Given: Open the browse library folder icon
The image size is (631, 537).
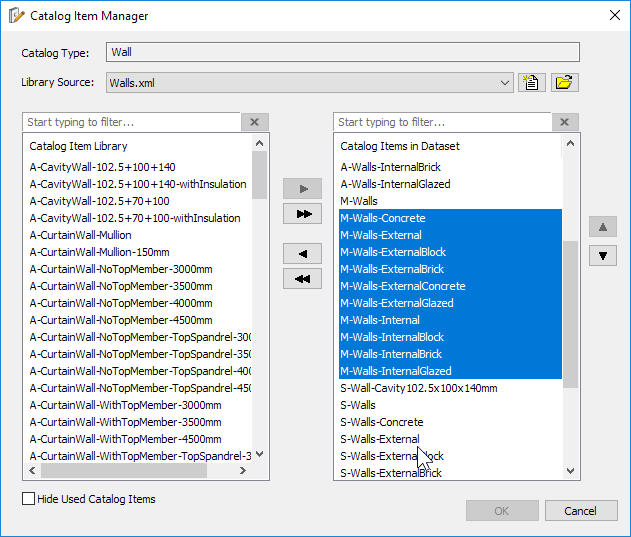Looking at the screenshot, I should (564, 83).
